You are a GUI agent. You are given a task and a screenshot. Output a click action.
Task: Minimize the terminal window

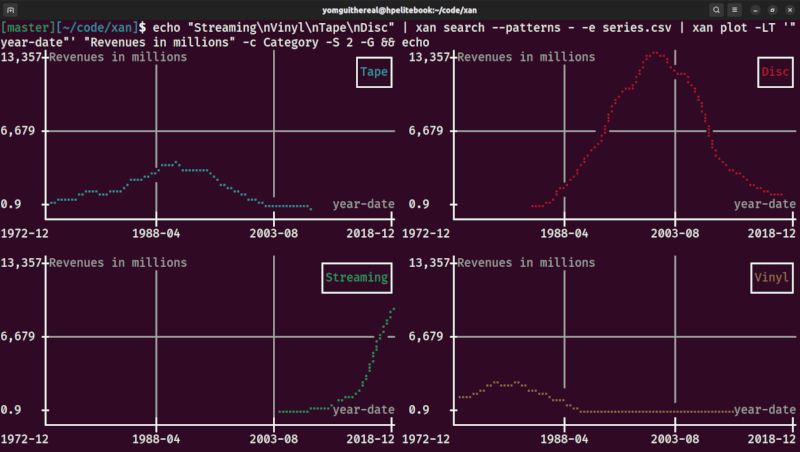point(756,8)
